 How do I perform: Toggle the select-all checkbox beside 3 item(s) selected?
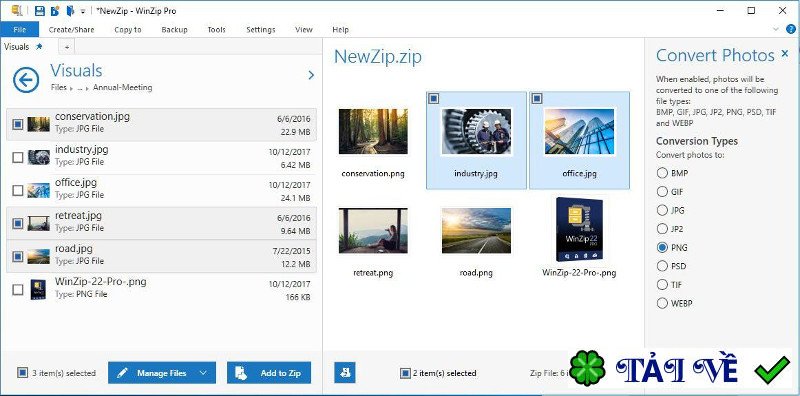click(x=22, y=373)
